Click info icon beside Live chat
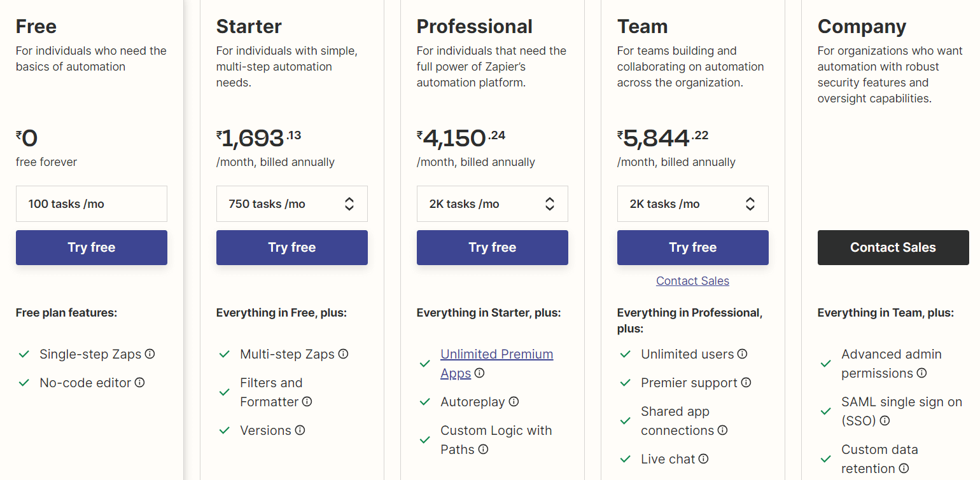The height and width of the screenshot is (480, 980). [x=703, y=459]
